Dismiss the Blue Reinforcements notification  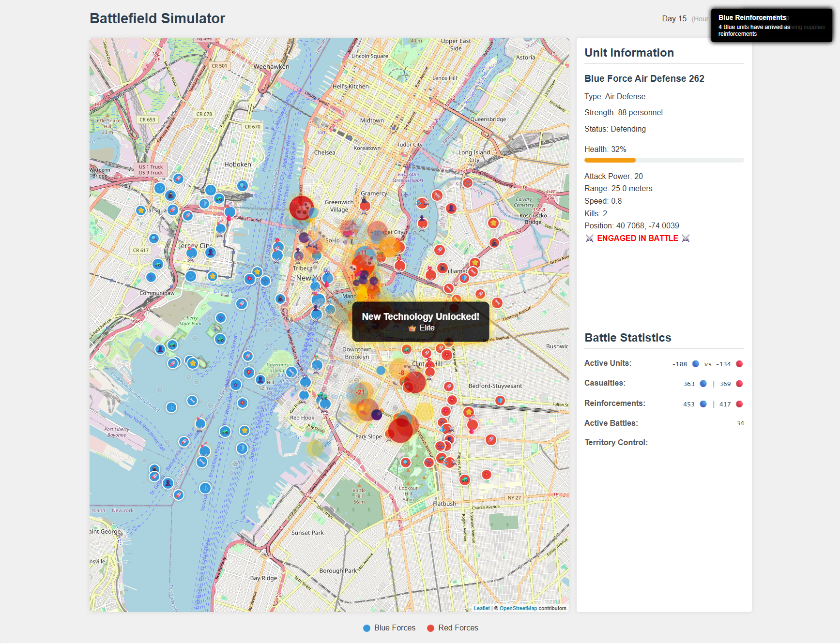point(771,25)
